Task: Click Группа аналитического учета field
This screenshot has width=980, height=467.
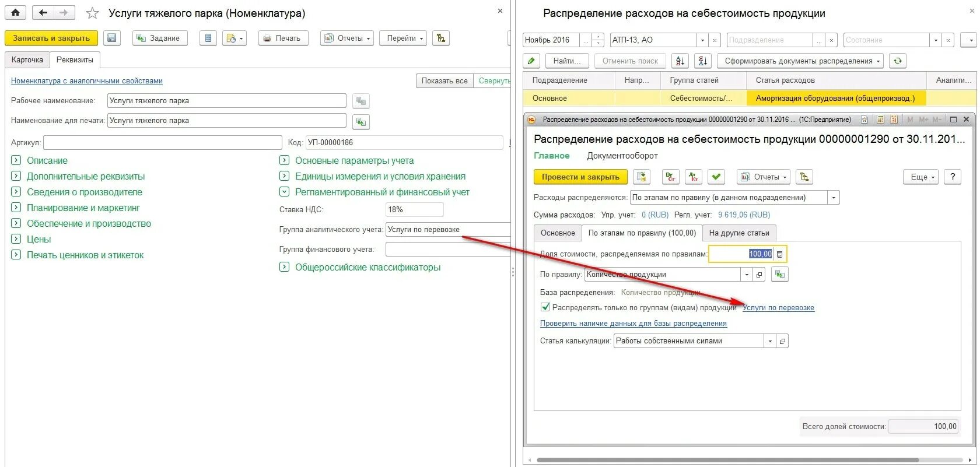Action: [448, 229]
